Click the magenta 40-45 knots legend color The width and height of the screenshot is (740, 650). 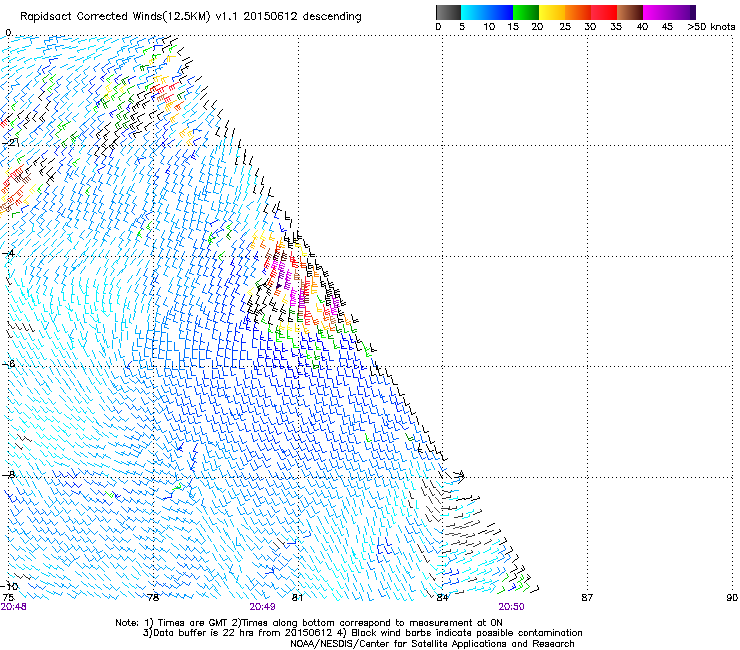[656, 12]
